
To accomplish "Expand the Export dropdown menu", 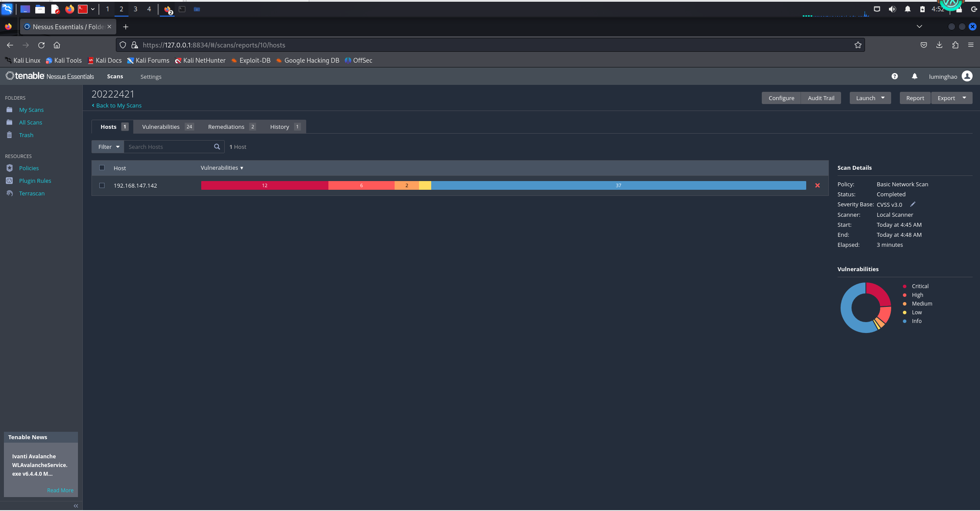I will (x=964, y=98).
